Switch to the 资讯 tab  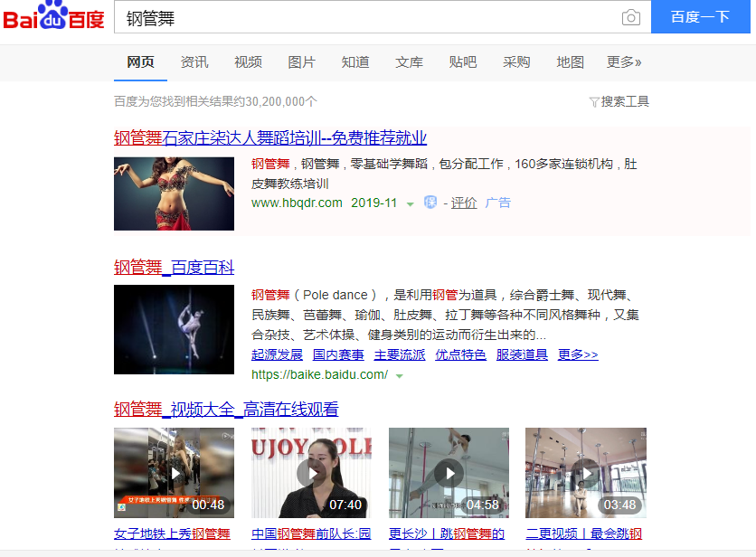click(194, 62)
